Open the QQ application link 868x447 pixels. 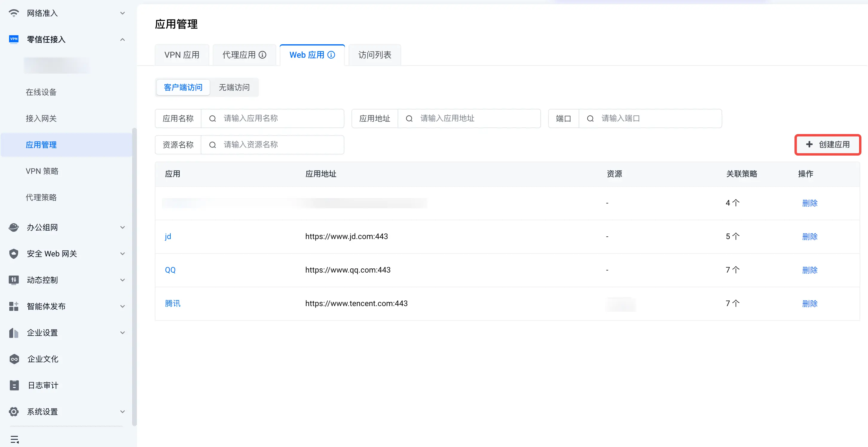point(170,270)
